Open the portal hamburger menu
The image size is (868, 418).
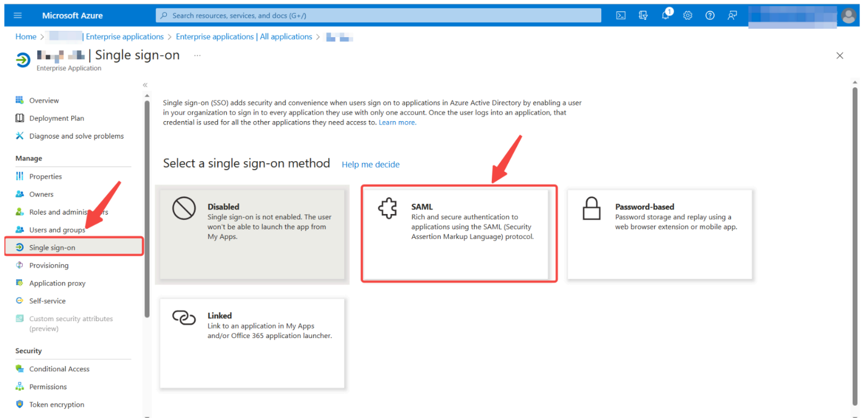[17, 16]
